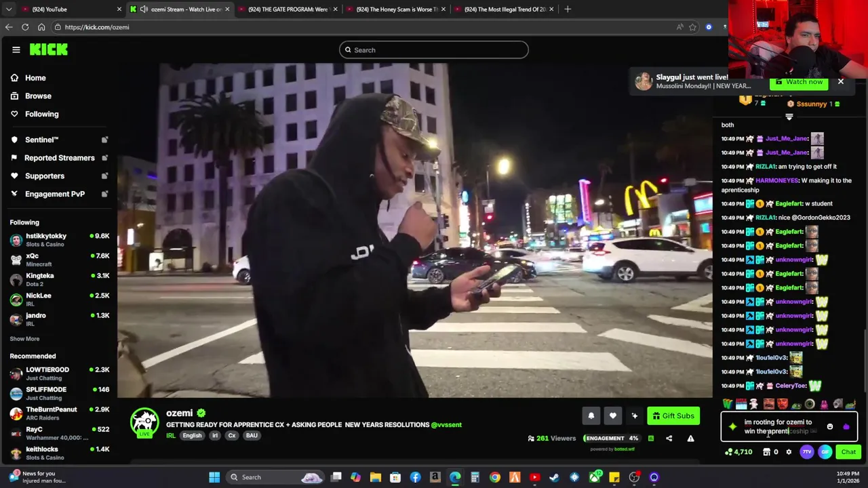Click the BAU tag
The image size is (868, 488).
click(x=252, y=436)
